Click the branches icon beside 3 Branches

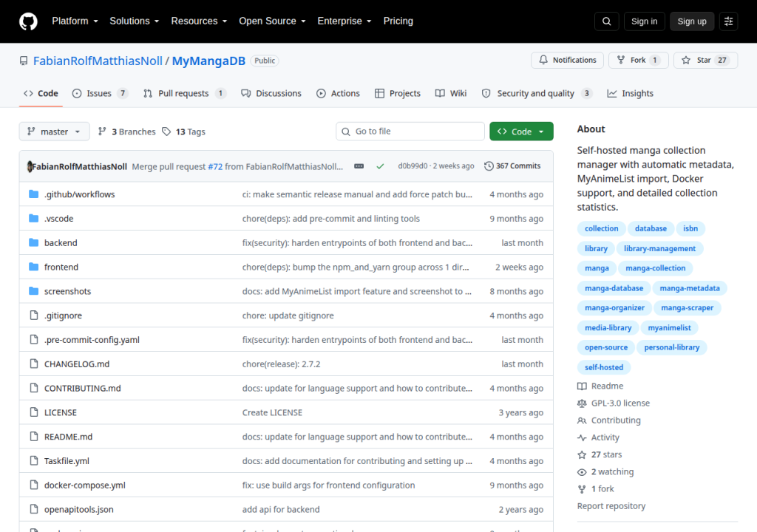click(102, 132)
